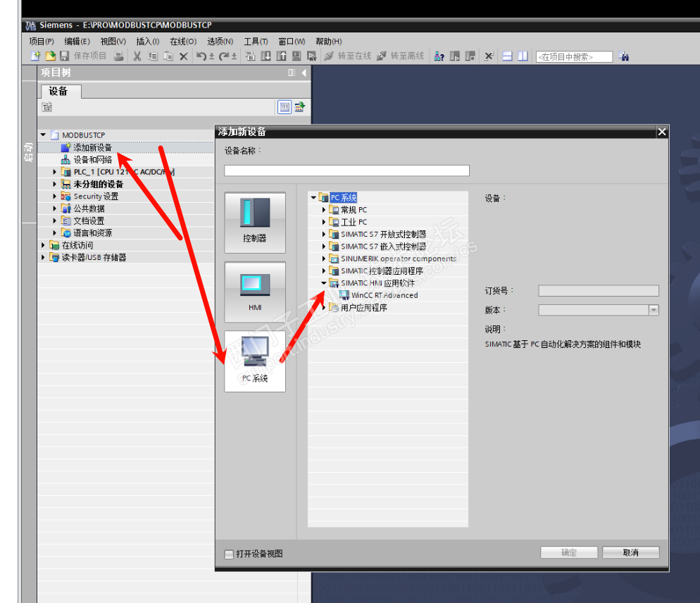Screen dimensions: 700x603
Task: Click the Delete X toolbar icon
Action: pos(184,56)
